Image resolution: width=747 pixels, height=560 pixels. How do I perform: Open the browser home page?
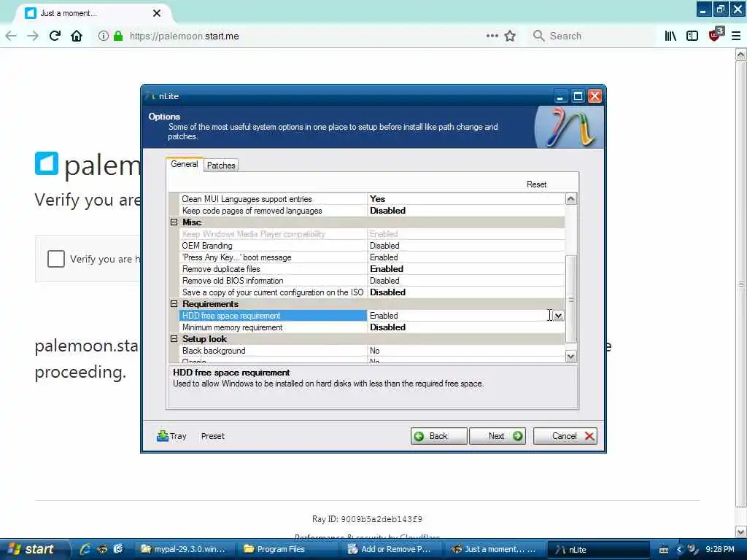[x=77, y=36]
